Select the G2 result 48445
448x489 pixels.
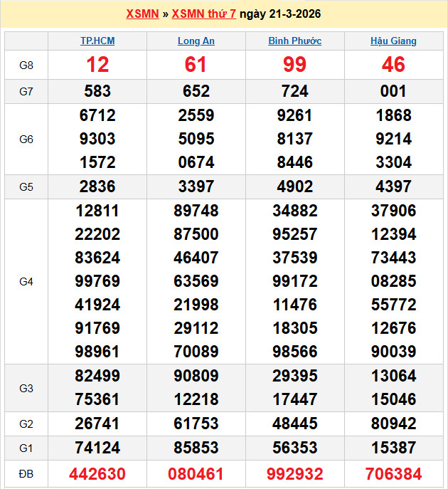coord(294,424)
